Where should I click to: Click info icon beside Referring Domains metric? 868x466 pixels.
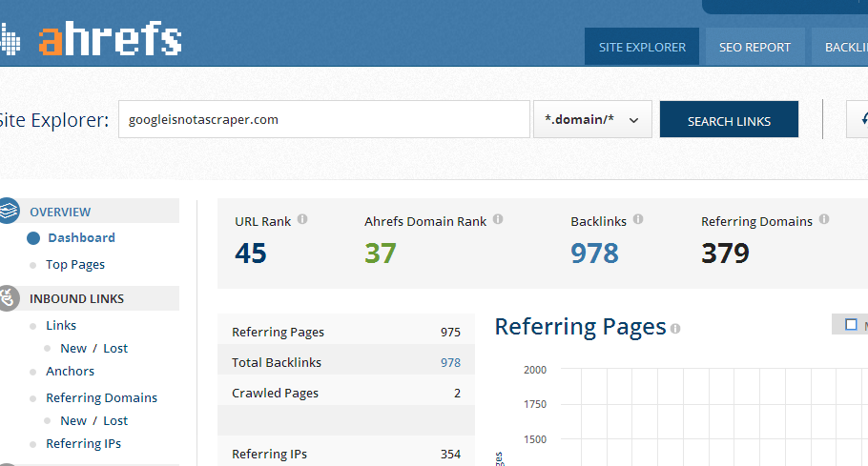(824, 219)
